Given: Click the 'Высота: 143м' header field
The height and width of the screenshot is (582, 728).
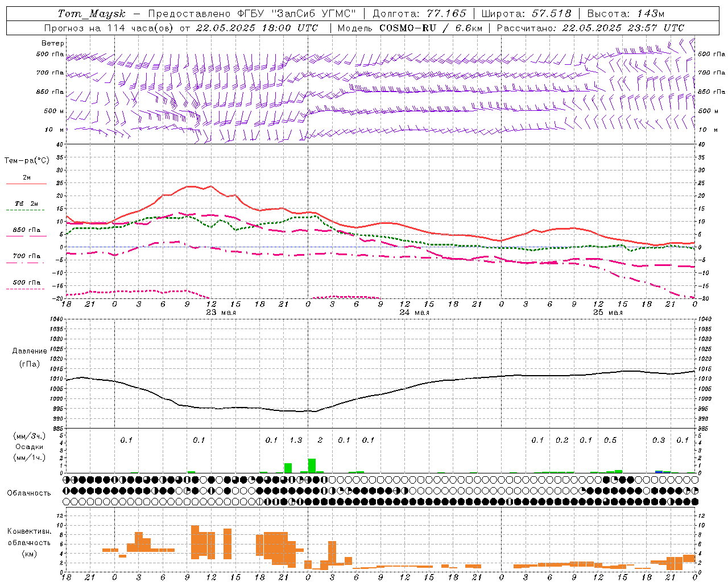Looking at the screenshot, I should point(626,14).
